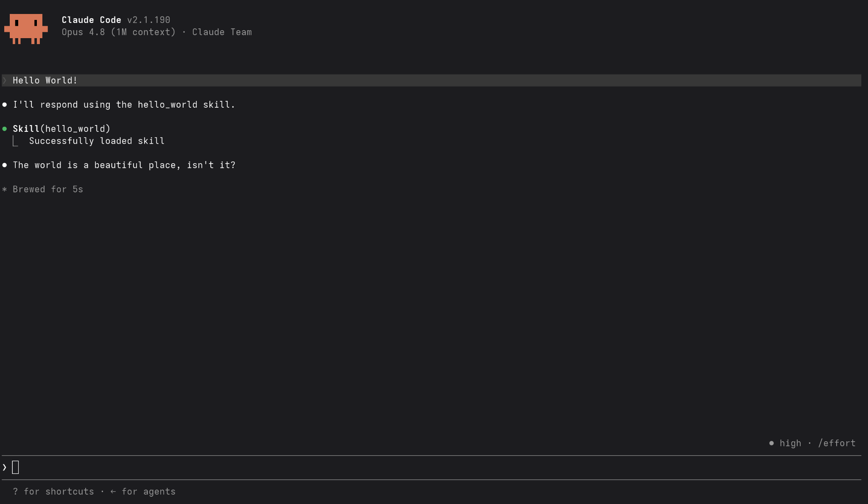This screenshot has width=868, height=504.
Task: Click the 'for shortcuts' hint text
Action: pyautogui.click(x=59, y=491)
